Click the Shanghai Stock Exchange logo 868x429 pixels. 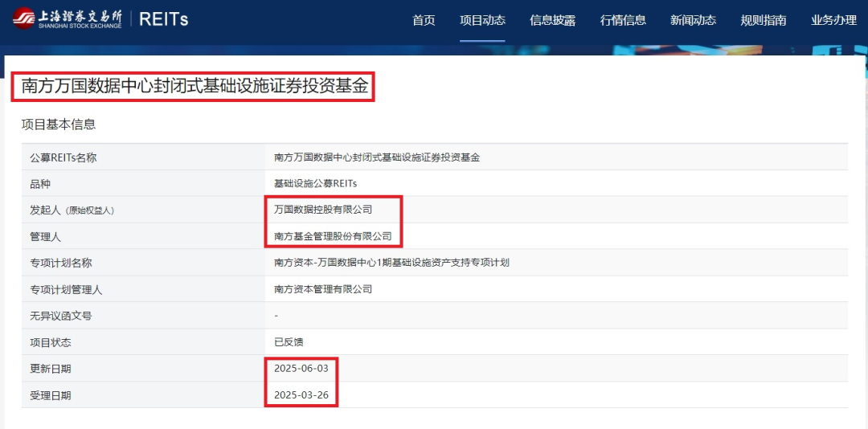[67, 18]
